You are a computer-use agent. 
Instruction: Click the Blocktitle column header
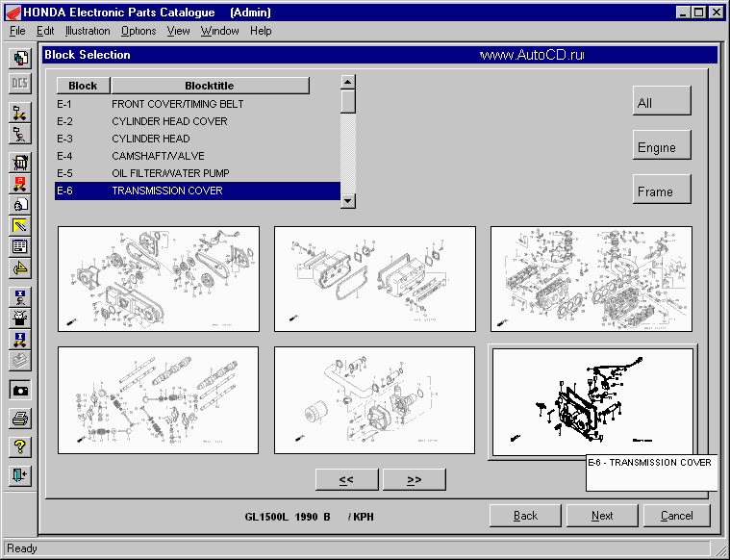210,86
